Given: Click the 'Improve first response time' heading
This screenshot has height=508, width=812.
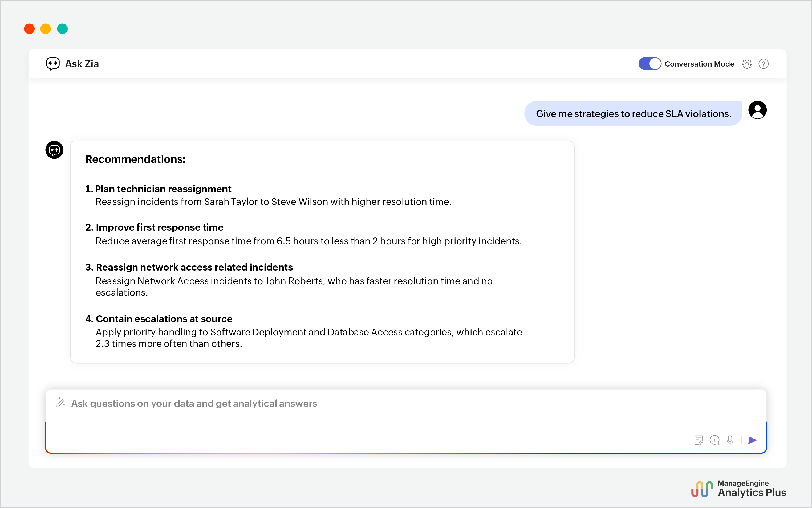Looking at the screenshot, I should pyautogui.click(x=159, y=227).
